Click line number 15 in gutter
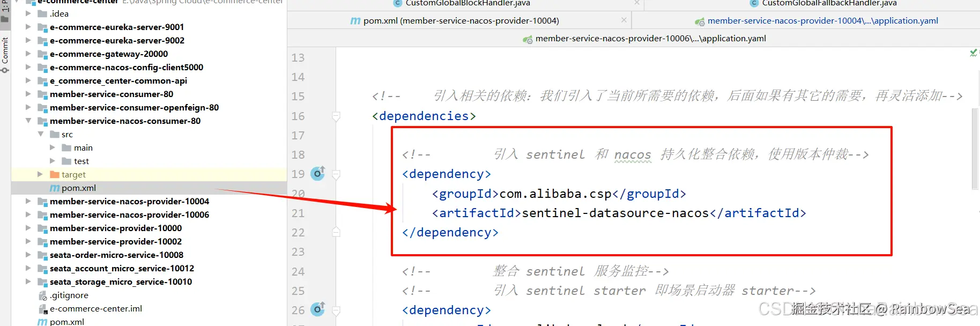980x326 pixels. pos(298,97)
